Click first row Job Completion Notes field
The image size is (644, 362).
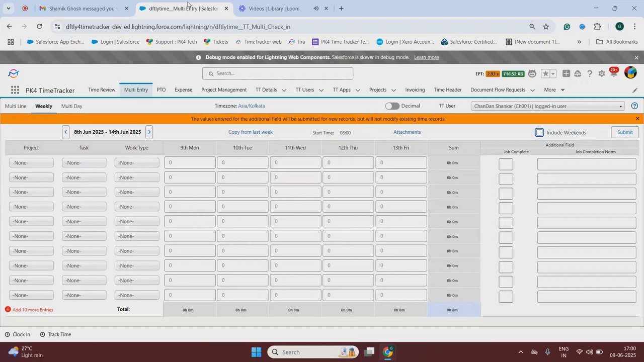point(587,164)
